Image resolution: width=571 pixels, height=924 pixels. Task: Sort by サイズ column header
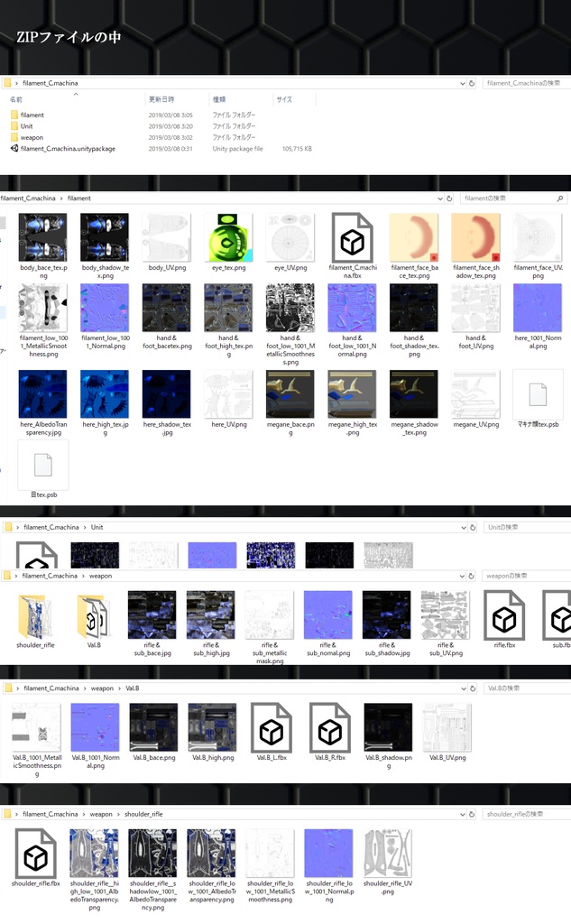pos(285,99)
